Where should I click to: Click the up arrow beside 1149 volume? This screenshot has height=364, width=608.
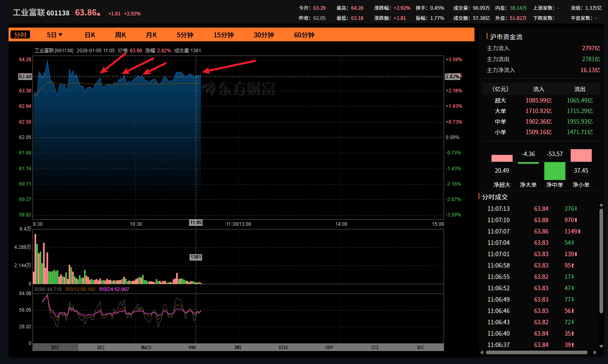coord(579,231)
